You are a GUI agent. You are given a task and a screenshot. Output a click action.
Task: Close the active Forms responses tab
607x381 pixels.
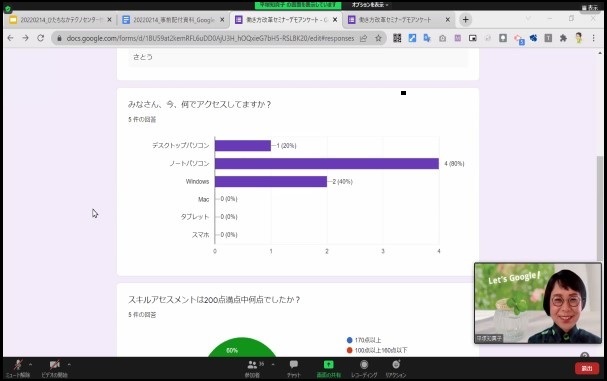(x=335, y=20)
